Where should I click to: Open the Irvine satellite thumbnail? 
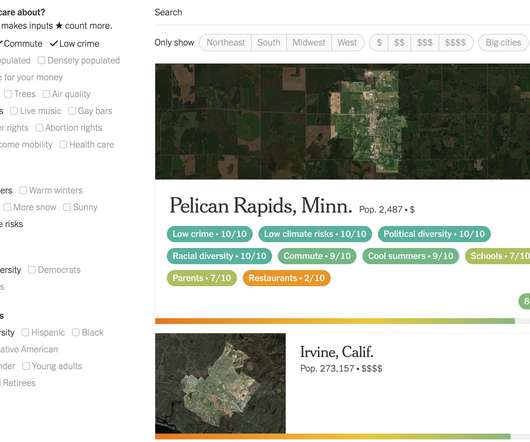pos(220,383)
